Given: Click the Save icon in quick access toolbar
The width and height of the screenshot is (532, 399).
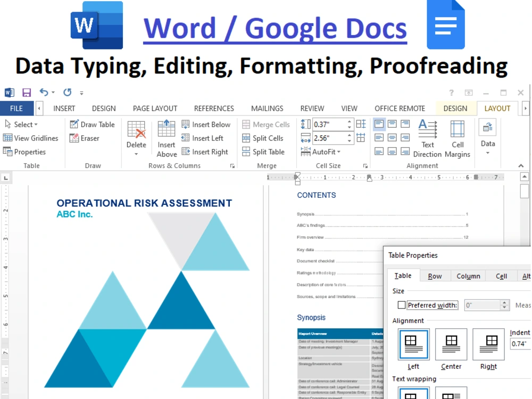Looking at the screenshot, I should point(27,92).
